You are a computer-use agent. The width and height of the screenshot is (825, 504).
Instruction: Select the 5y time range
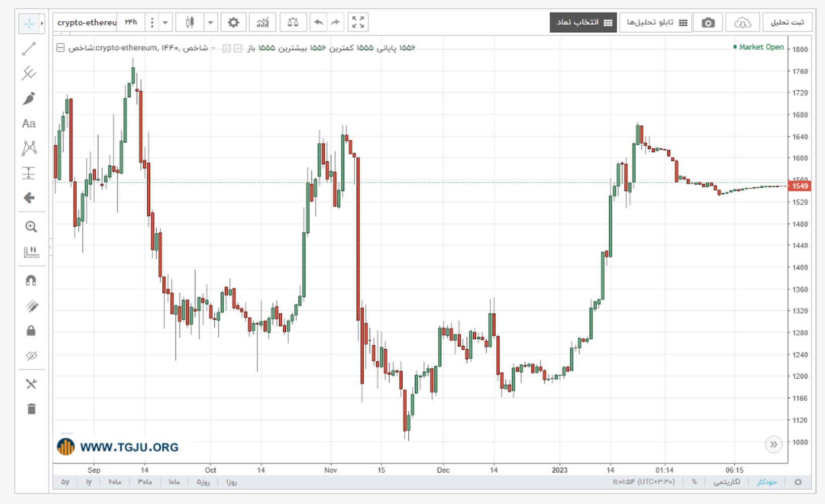66,482
